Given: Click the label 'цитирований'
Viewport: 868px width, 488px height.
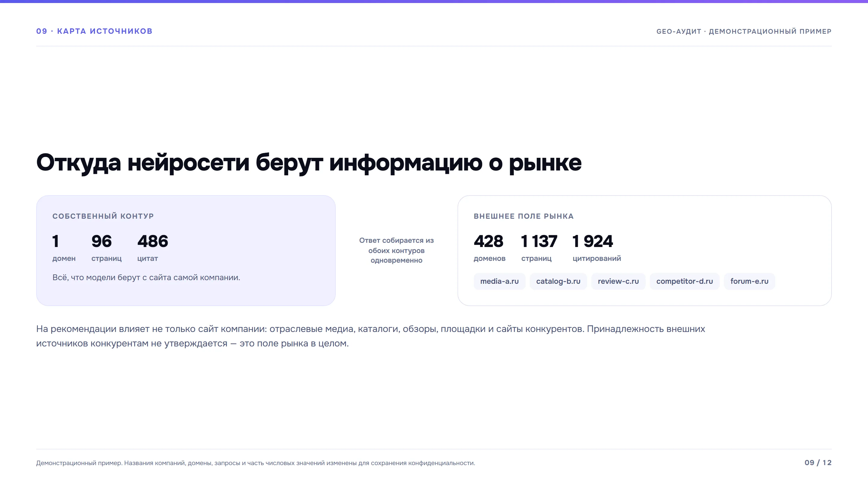Looking at the screenshot, I should [x=597, y=259].
